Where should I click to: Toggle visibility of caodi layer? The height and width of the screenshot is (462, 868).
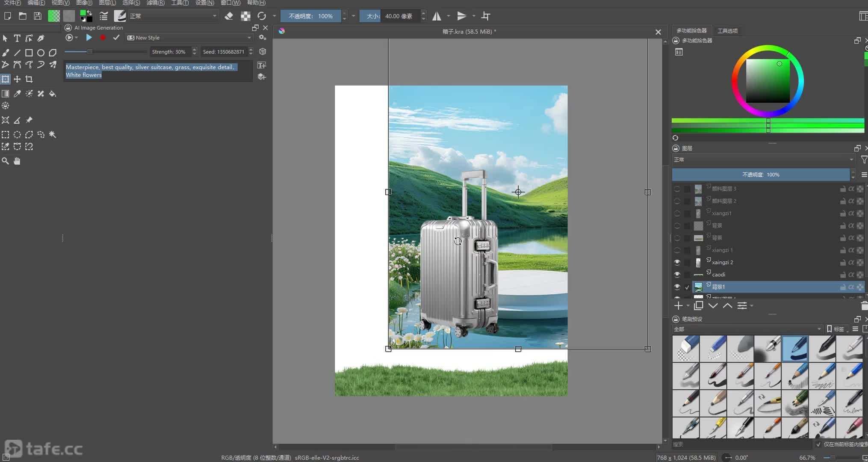[x=677, y=274]
